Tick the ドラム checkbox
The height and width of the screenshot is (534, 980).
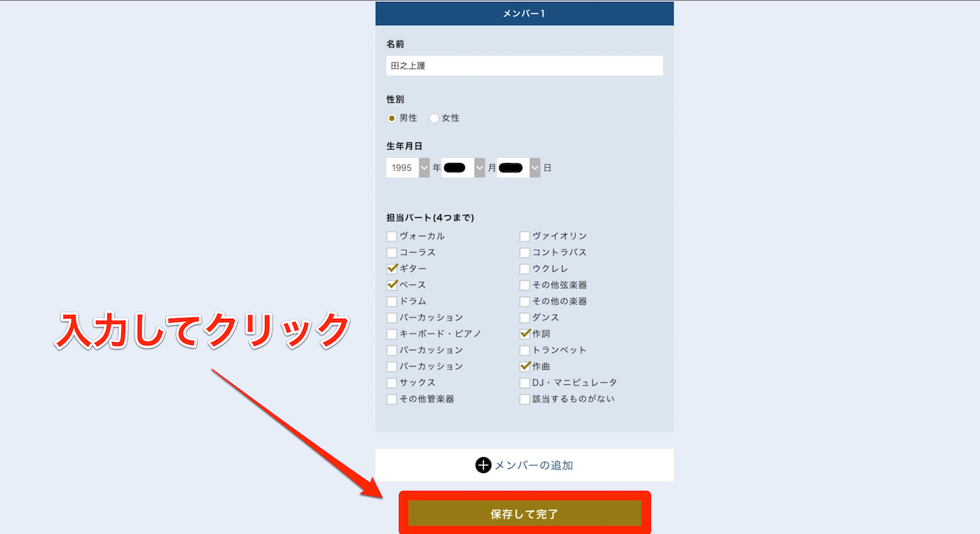392,301
